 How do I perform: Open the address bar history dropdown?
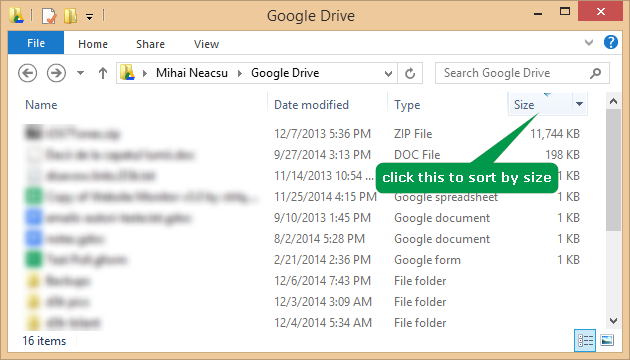click(x=388, y=73)
